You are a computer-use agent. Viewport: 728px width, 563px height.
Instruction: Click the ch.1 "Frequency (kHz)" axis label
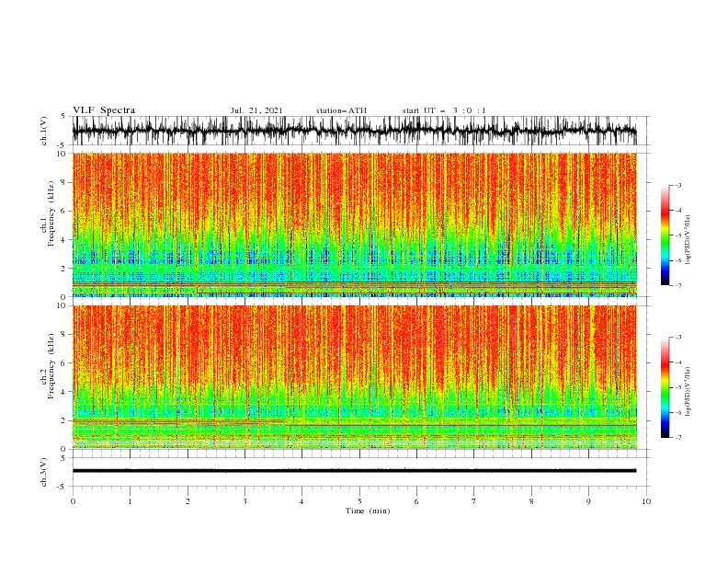[51, 214]
